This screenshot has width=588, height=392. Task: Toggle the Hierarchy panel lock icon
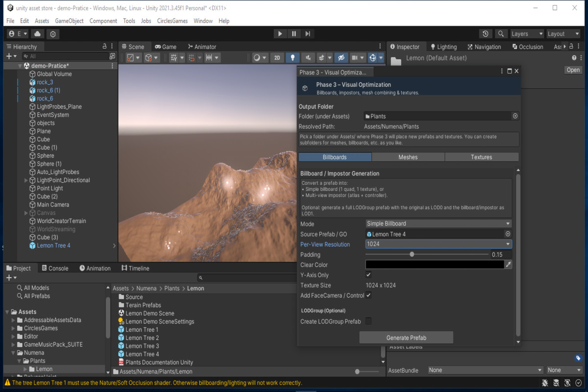tap(104, 47)
